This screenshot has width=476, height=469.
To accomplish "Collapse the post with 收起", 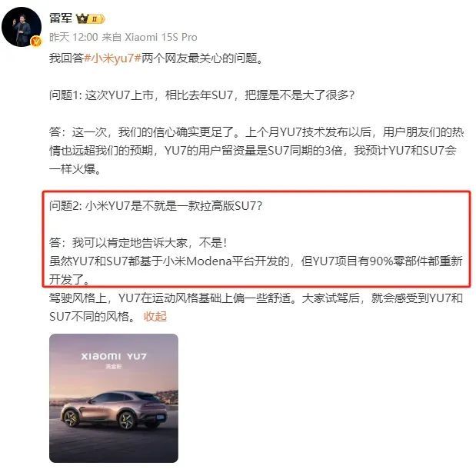I will [155, 316].
